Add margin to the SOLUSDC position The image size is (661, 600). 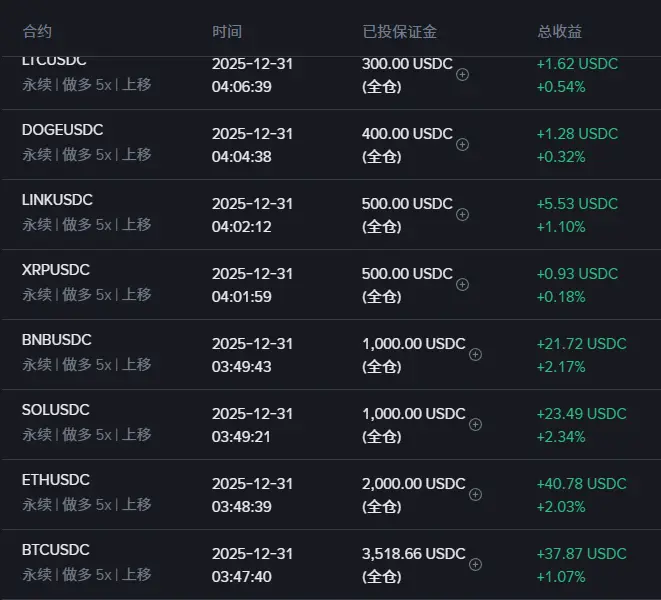click(x=476, y=424)
